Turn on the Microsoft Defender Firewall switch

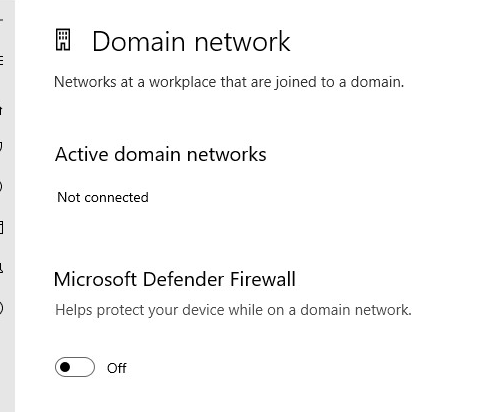point(75,367)
